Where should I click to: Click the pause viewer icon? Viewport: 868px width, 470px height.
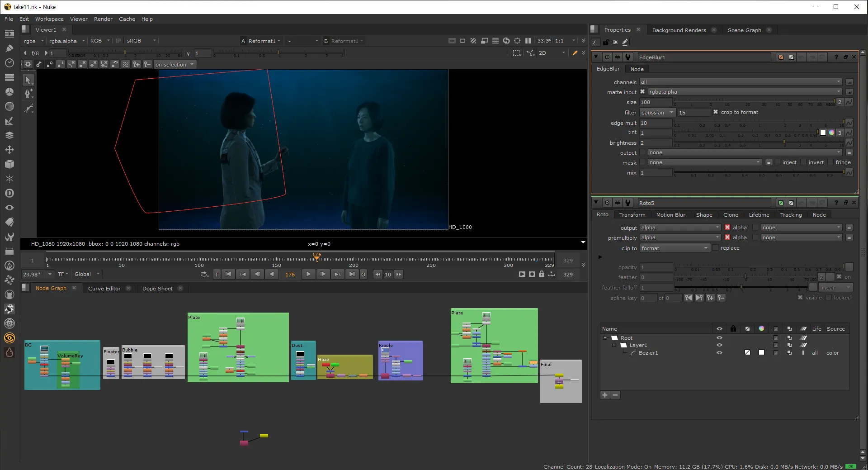pos(528,41)
